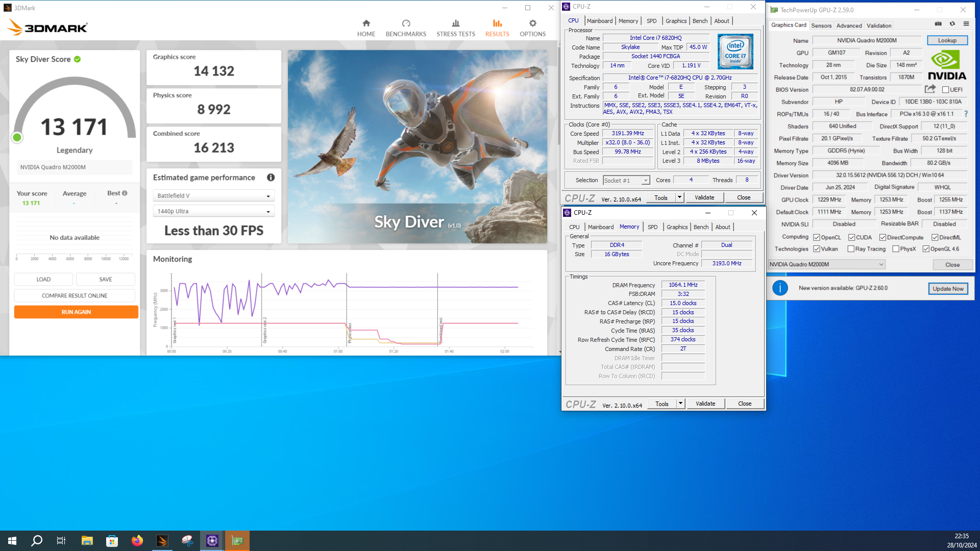Click the NVIDIA logo in GPU-Z
Viewport: 980px width, 551px height.
[x=947, y=65]
